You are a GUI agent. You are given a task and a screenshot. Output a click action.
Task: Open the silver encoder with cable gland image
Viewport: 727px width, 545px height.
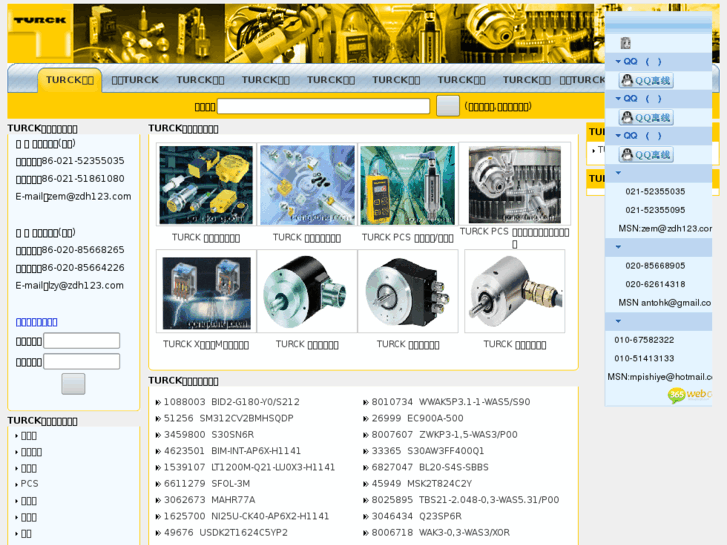pyautogui.click(x=515, y=291)
